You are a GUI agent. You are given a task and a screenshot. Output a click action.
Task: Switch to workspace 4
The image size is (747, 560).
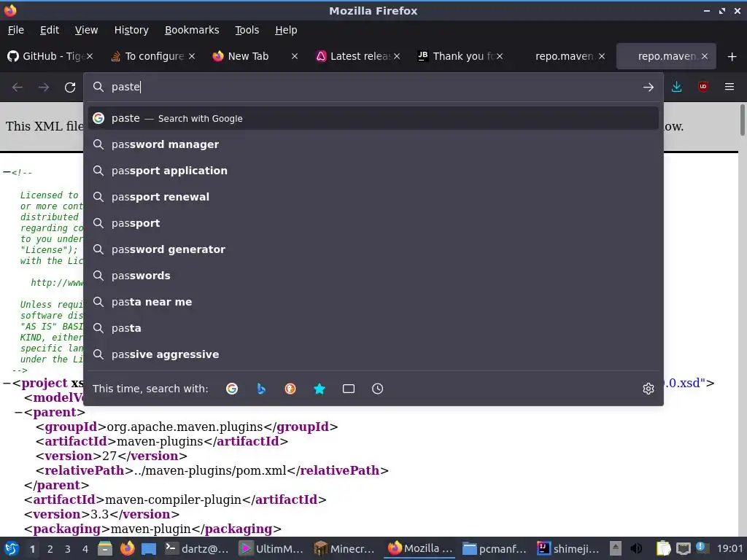coord(85,549)
